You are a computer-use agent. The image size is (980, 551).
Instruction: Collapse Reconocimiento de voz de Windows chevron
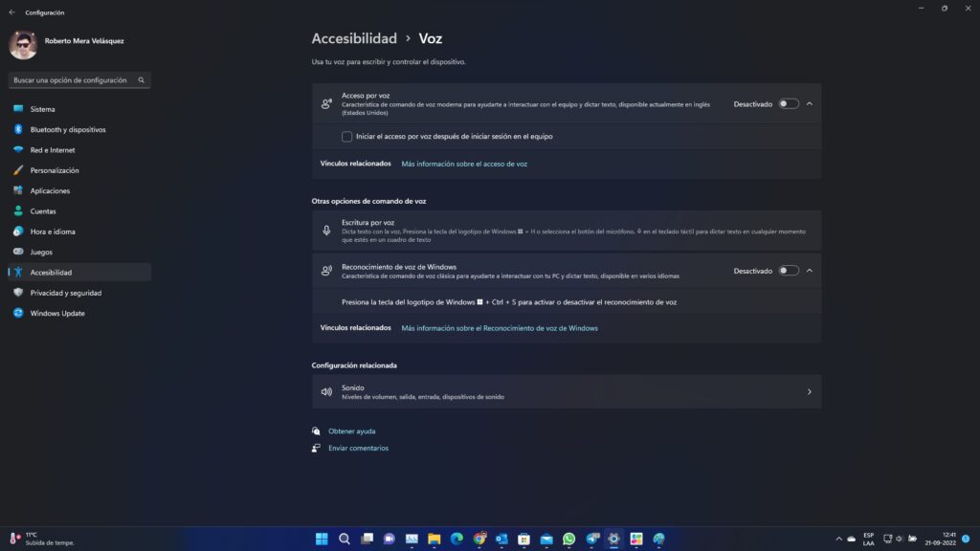810,271
